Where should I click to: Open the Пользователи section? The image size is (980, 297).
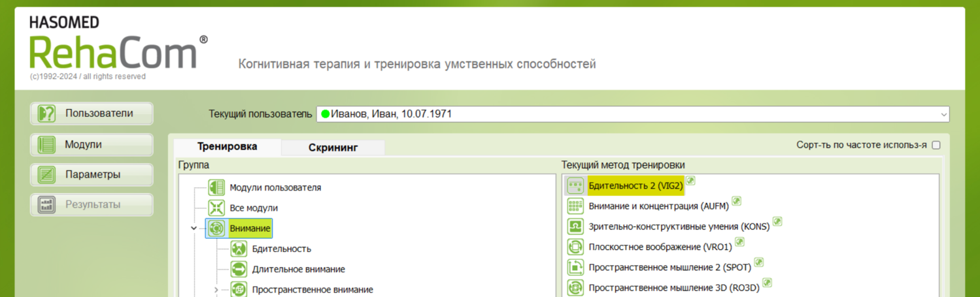[92, 114]
